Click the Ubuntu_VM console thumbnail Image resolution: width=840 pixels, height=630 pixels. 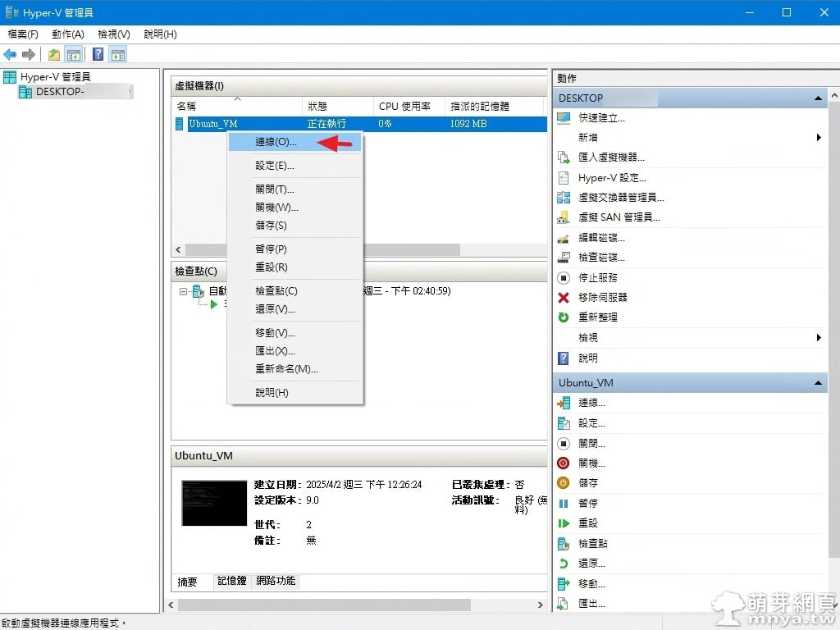pyautogui.click(x=214, y=503)
